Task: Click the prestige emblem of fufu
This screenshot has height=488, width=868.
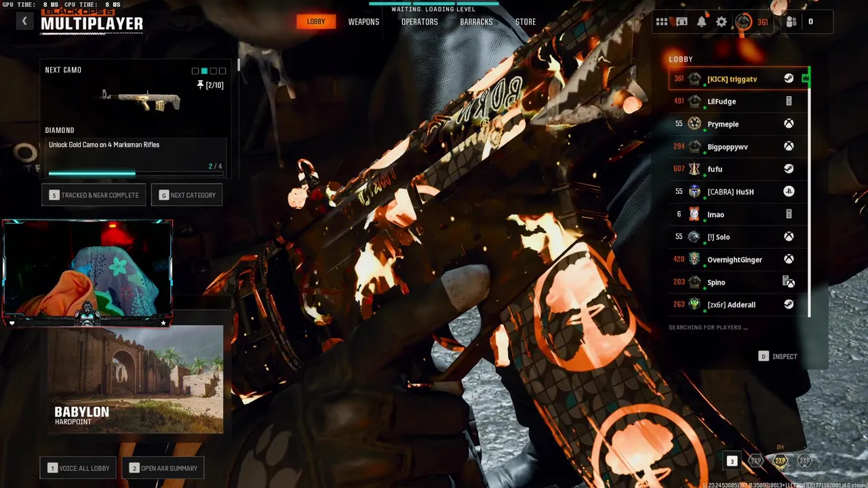Action: [x=694, y=169]
